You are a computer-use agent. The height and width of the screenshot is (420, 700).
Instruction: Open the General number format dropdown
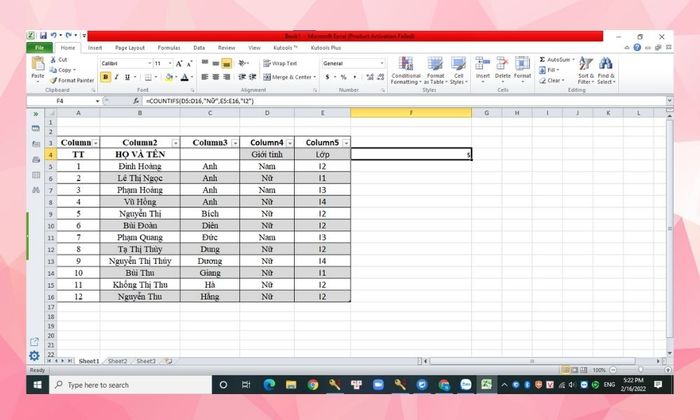381,63
